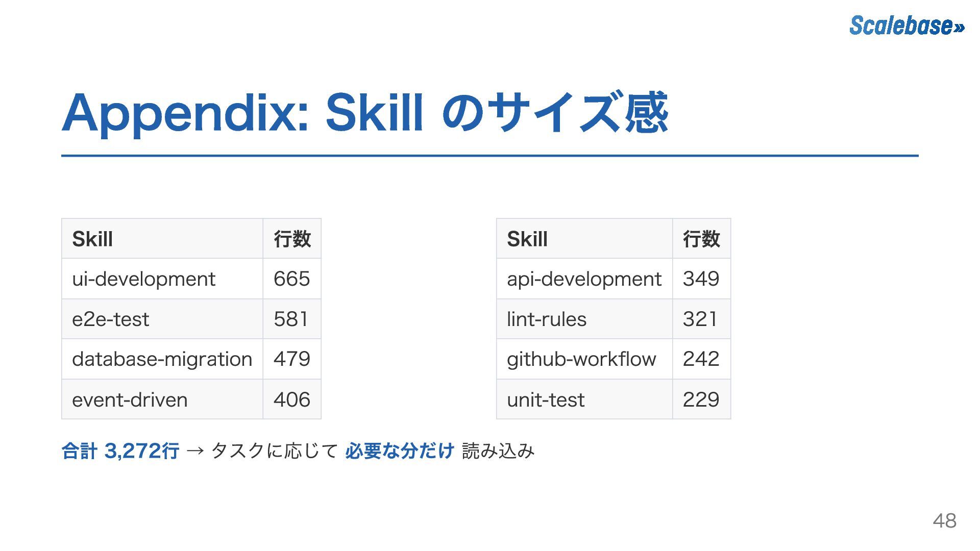The width and height of the screenshot is (980, 551).
Task: Select the e2e-test table cell
Action: tap(110, 319)
